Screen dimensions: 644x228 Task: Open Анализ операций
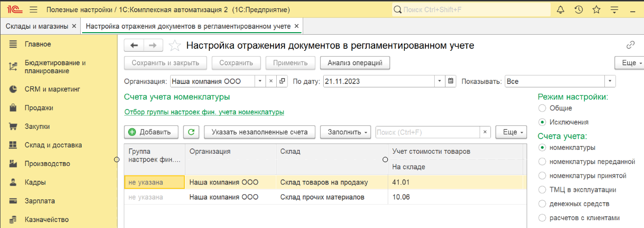(355, 63)
